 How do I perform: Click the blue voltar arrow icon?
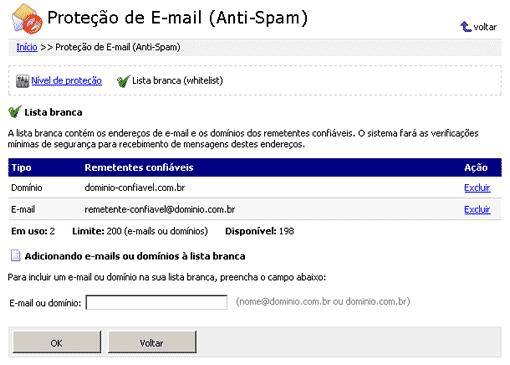click(466, 27)
